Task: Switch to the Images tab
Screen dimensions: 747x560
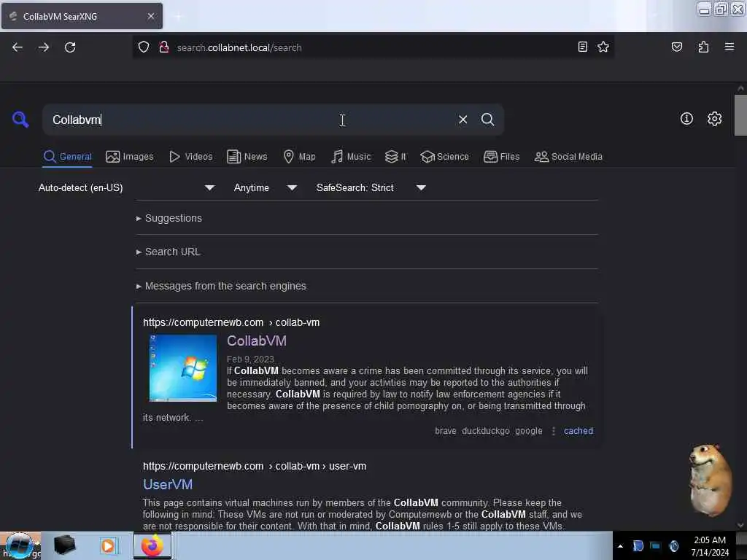Action: tap(130, 157)
